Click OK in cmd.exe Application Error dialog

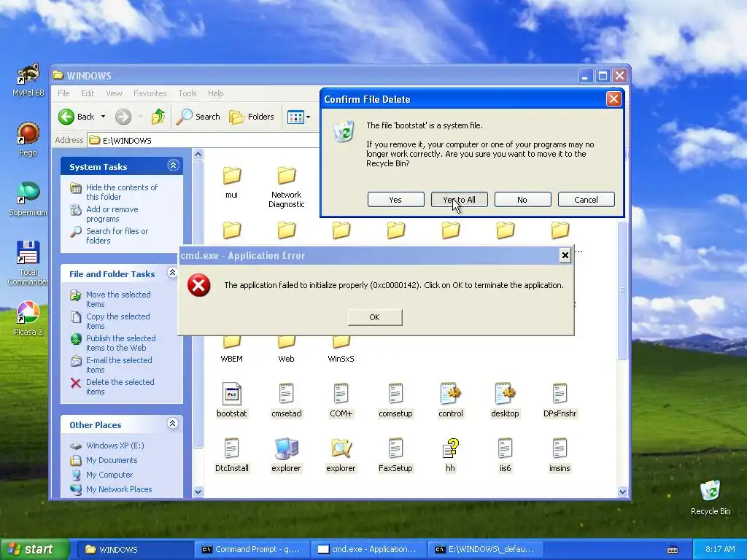(x=375, y=317)
